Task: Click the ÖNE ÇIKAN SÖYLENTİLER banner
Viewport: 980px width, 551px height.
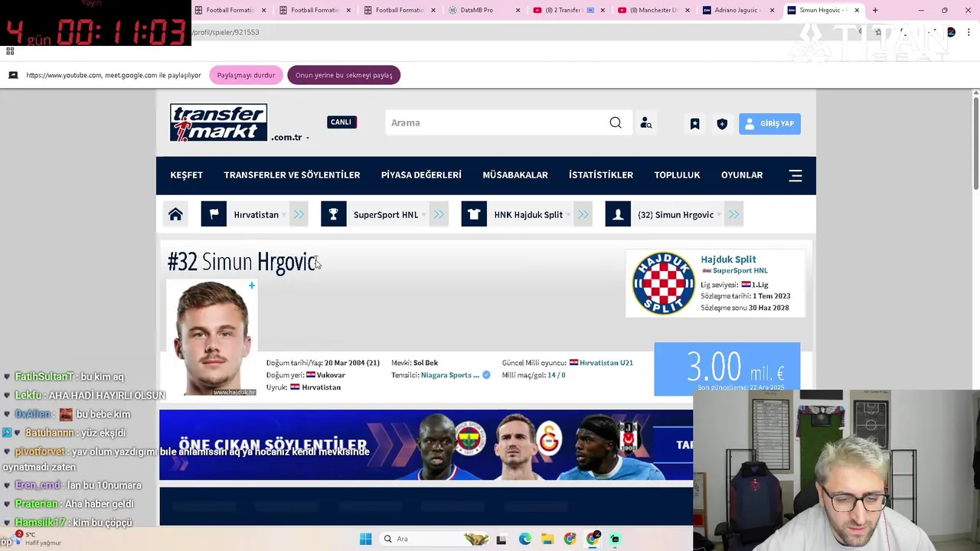Action: pos(426,445)
